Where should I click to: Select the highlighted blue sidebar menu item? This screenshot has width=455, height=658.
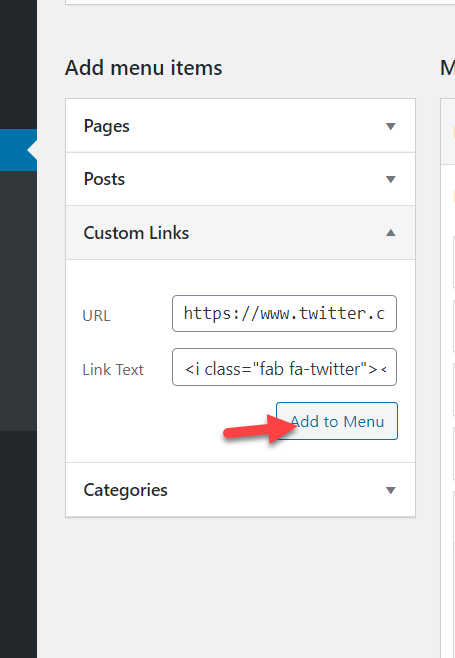(x=18, y=150)
